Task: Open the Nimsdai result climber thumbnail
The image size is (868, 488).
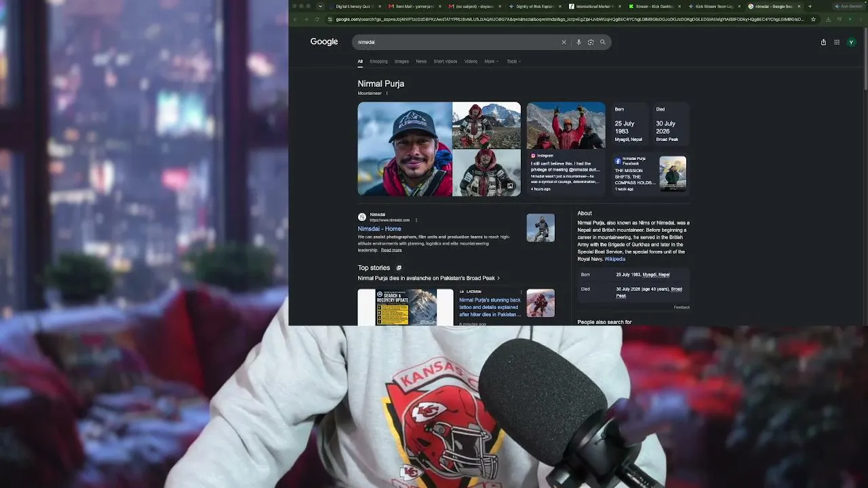Action: click(540, 228)
